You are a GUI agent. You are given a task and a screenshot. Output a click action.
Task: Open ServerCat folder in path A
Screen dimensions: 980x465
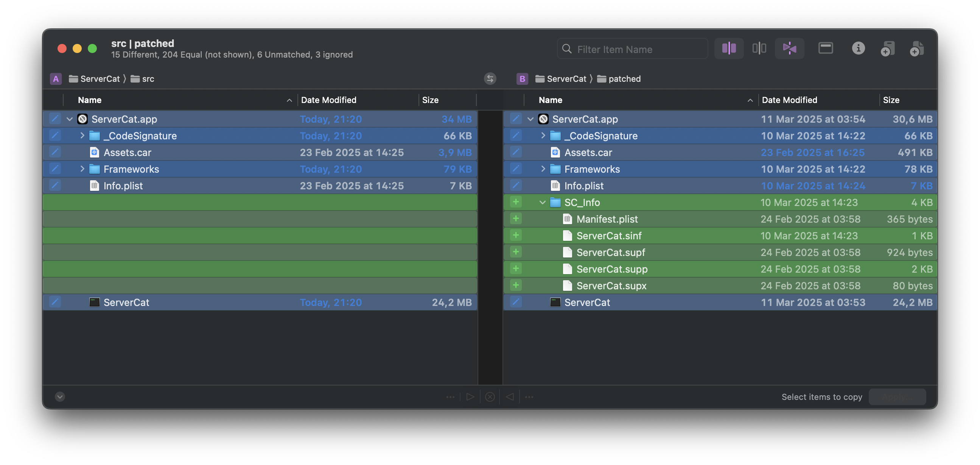point(94,78)
